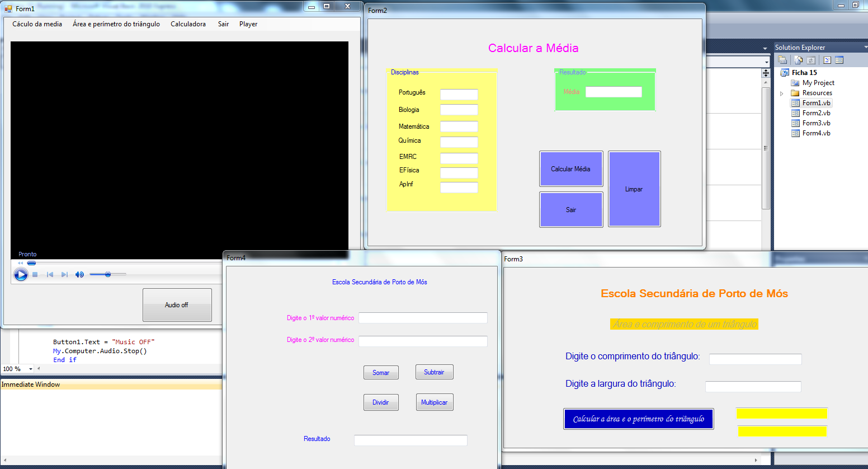The image size is (868, 469).
Task: Click the Calcular Média button
Action: click(570, 169)
